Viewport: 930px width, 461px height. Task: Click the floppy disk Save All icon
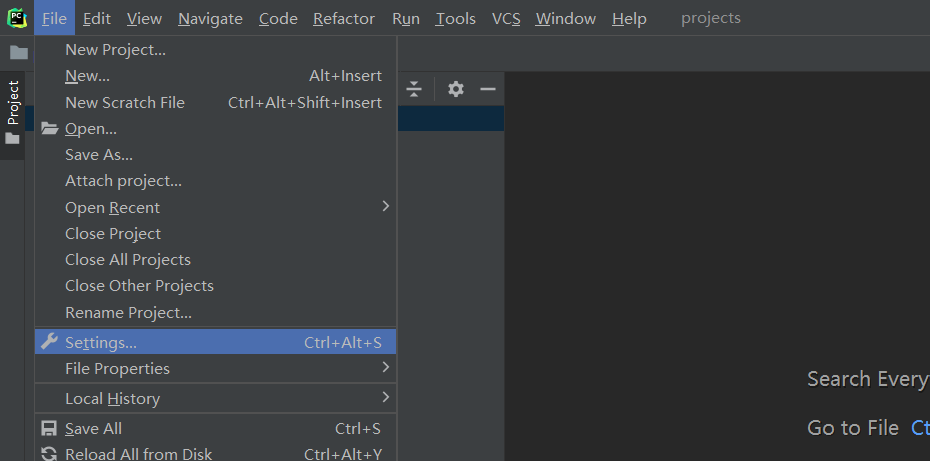49,428
